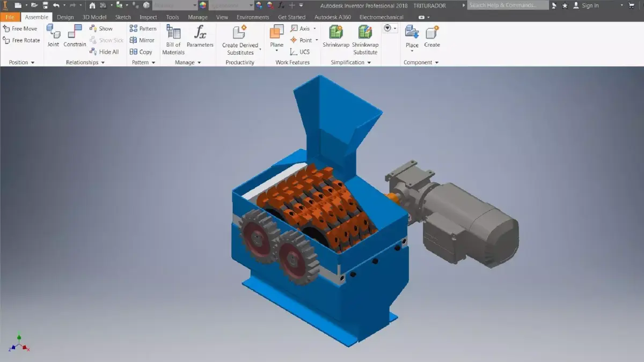Open the Autodesk A360 tab
Screen dimensions: 644x362
[333, 17]
